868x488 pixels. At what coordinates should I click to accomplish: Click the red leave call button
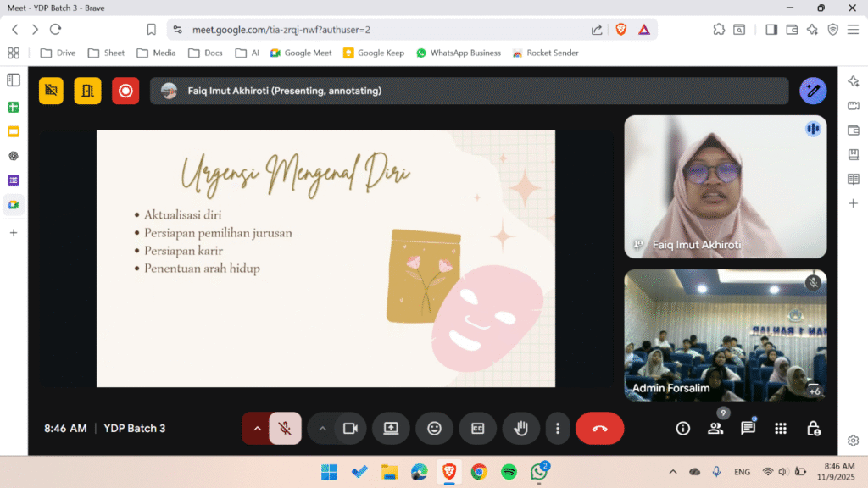599,429
